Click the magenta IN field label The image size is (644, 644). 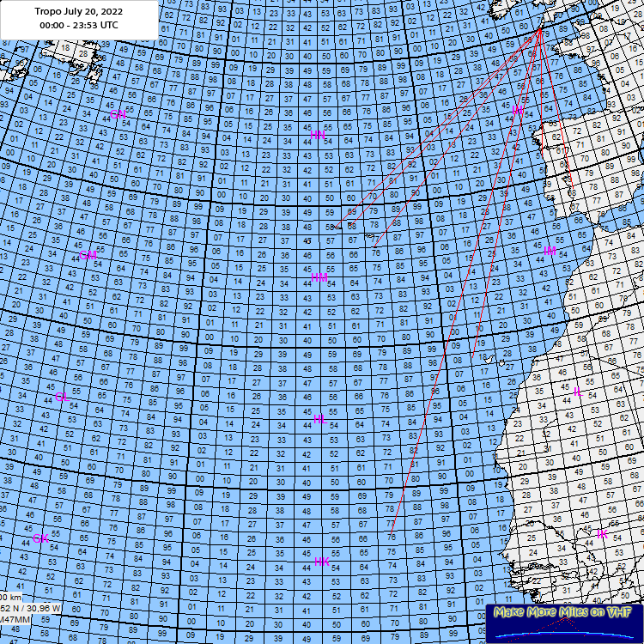coord(518,112)
